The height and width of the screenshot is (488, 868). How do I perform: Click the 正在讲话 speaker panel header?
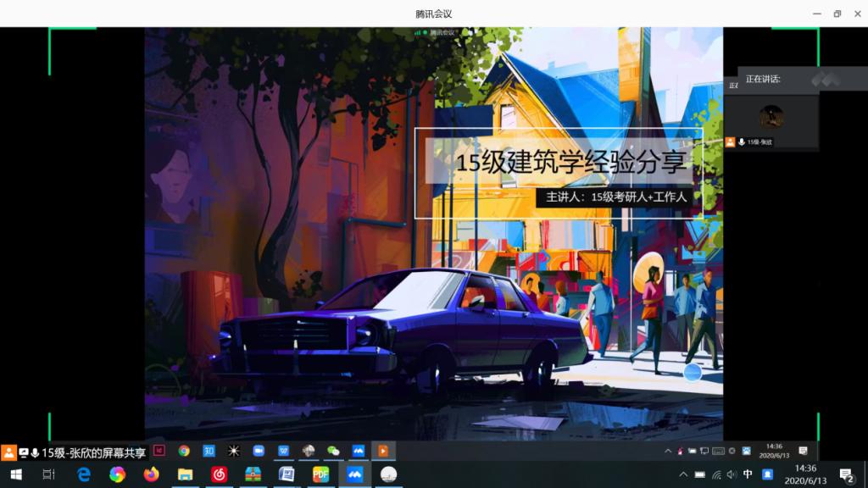point(763,79)
